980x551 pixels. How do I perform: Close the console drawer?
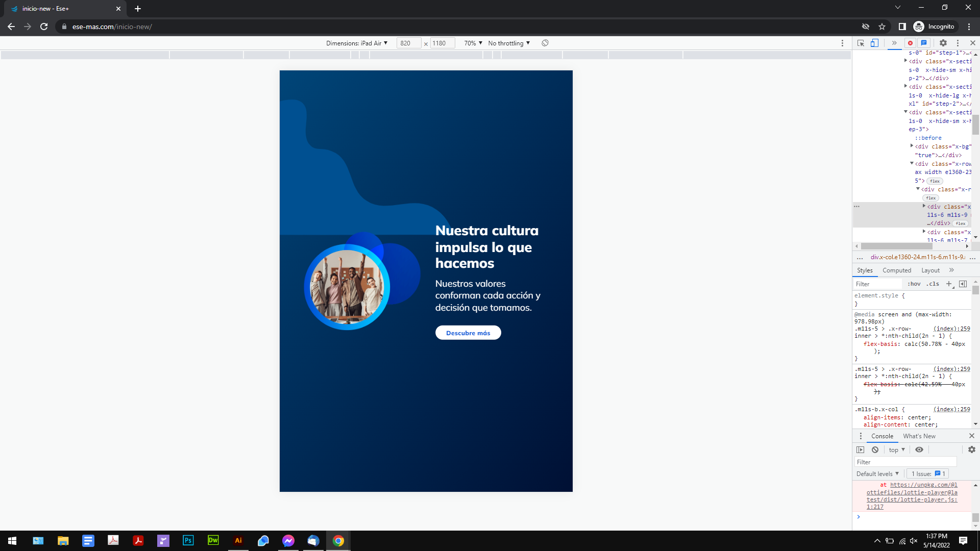point(972,436)
